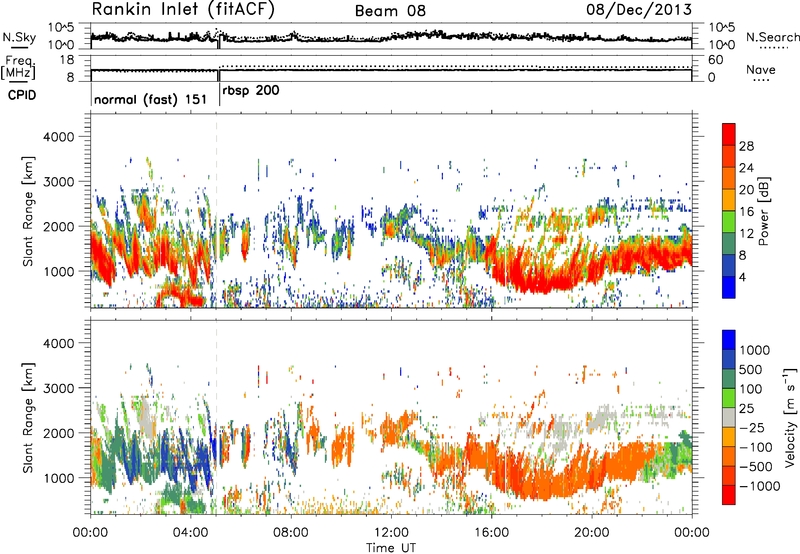Screen dimensions: 800x554
Task: Click the '4000' tick on the power panel
Action: coord(58,137)
